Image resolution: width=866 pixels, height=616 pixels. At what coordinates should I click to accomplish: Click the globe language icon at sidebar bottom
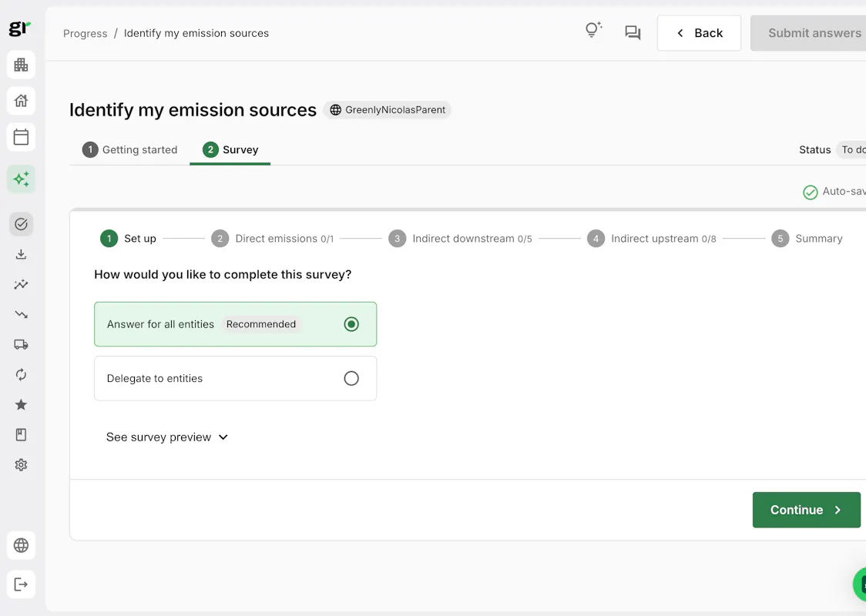click(21, 545)
